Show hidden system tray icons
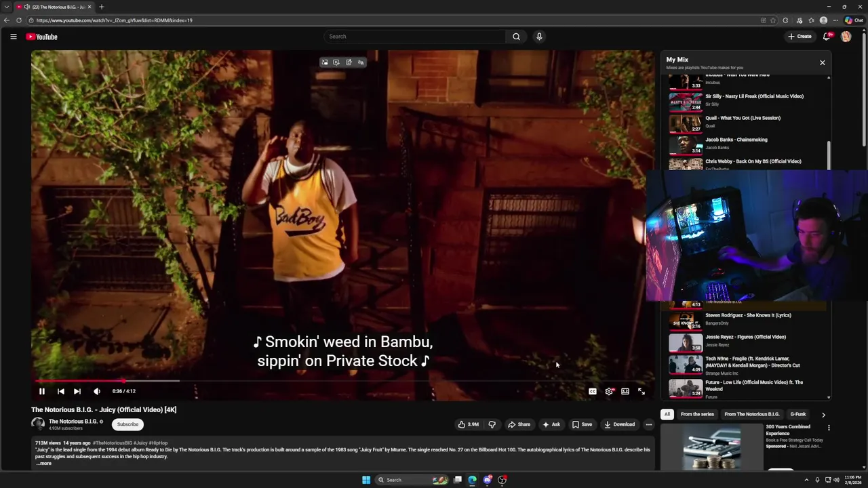Viewport: 868px width, 488px height. coord(806,480)
